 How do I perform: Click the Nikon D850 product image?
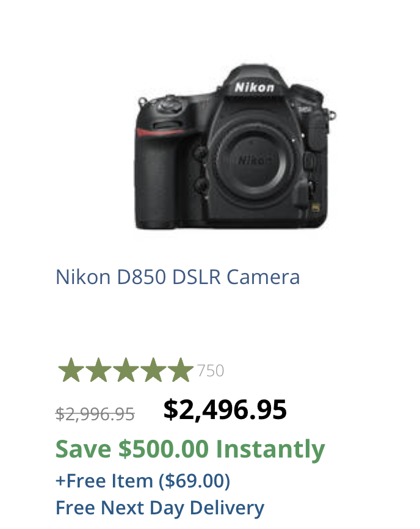(x=235, y=148)
